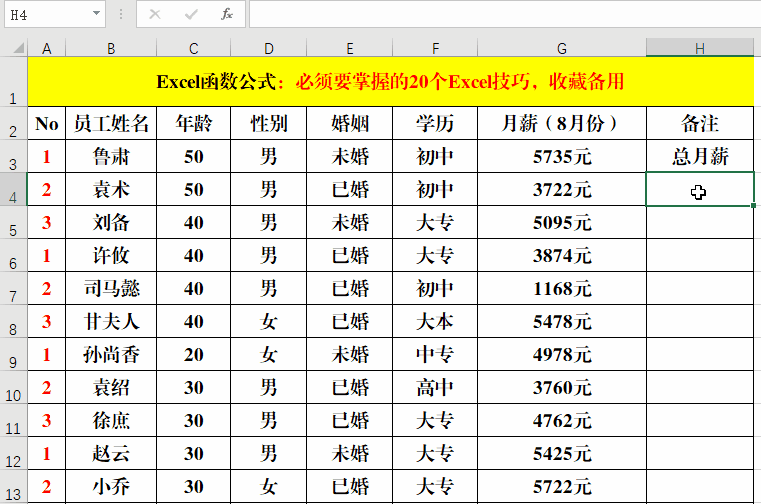This screenshot has width=761, height=504.
Task: Click the 高中 education cell
Action: 435,387
